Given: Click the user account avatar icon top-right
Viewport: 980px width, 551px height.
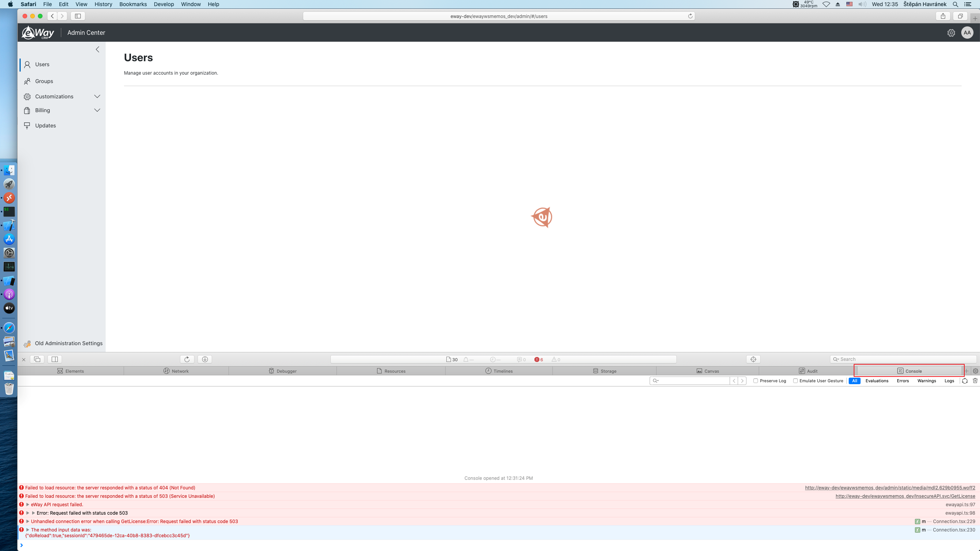Looking at the screenshot, I should 968,32.
